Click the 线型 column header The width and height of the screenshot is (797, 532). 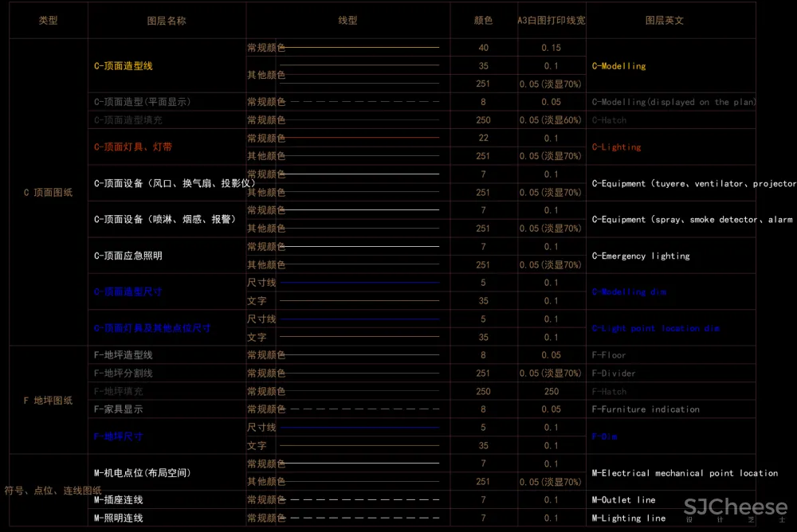point(348,21)
